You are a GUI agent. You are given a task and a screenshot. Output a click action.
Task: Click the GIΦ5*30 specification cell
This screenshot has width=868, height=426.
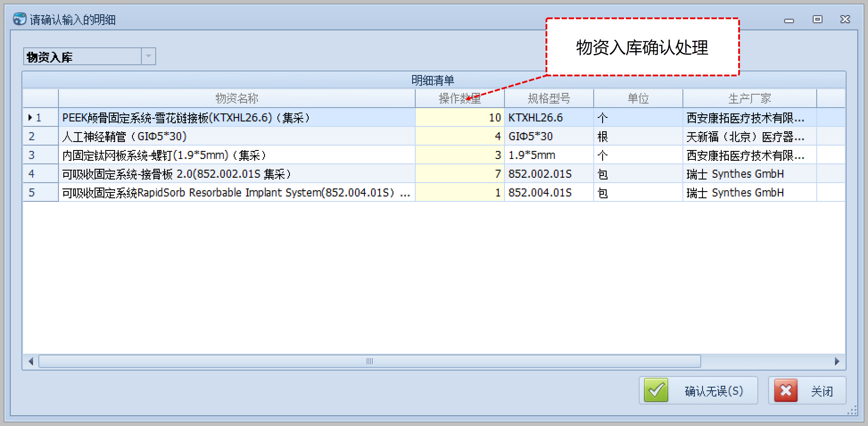pyautogui.click(x=549, y=136)
